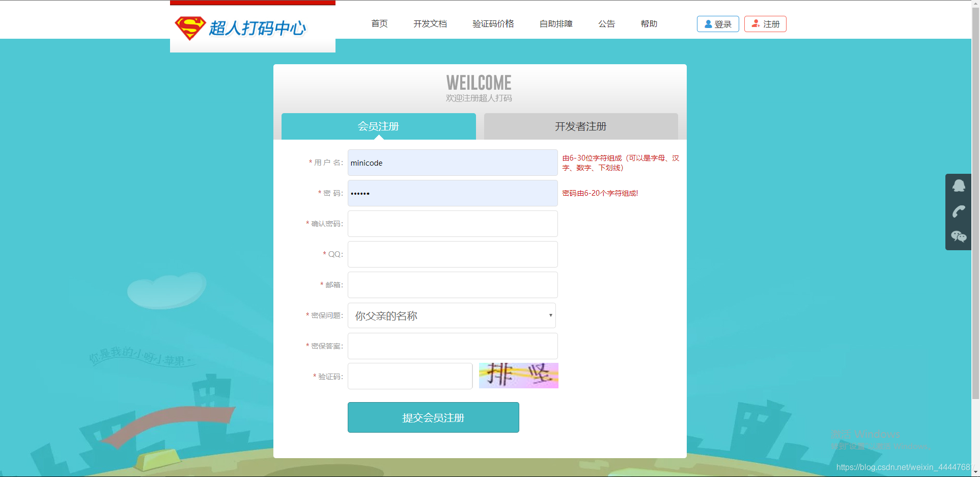980x477 pixels.
Task: Focus the 用户名 field containing minicode
Action: pyautogui.click(x=453, y=163)
